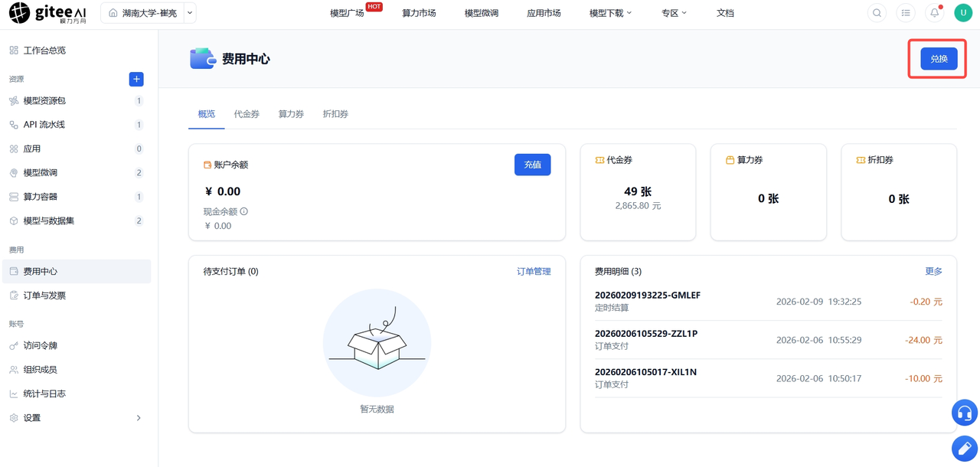Open the notifications bell
Screen dimensions: 980x467
[934, 13]
